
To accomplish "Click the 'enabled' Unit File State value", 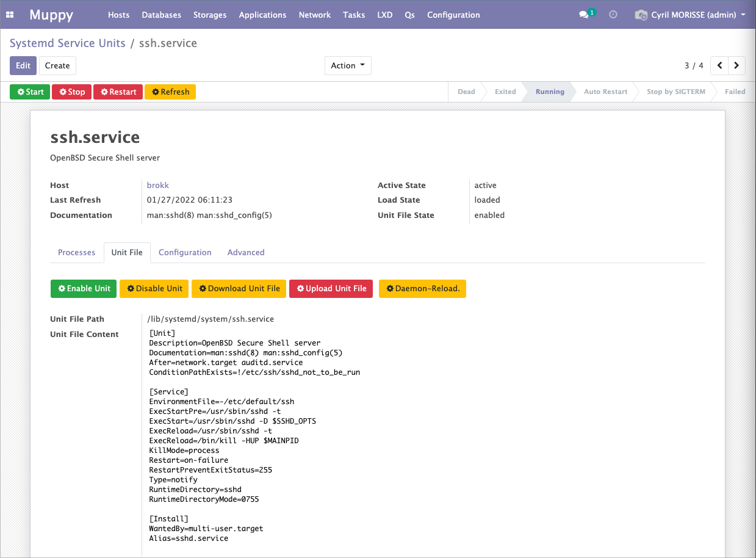I will (x=489, y=215).
